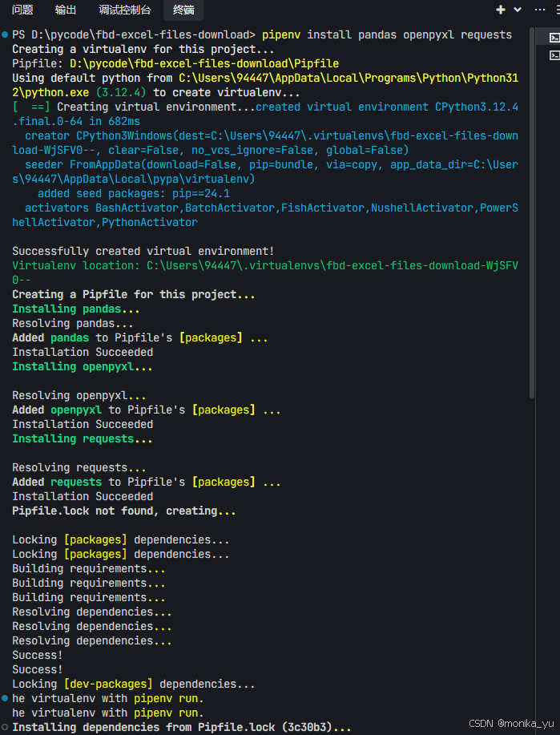Click 'Added pandas to Pipfile's [packages]' line
The height and width of the screenshot is (735, 560).
pyautogui.click(x=140, y=338)
